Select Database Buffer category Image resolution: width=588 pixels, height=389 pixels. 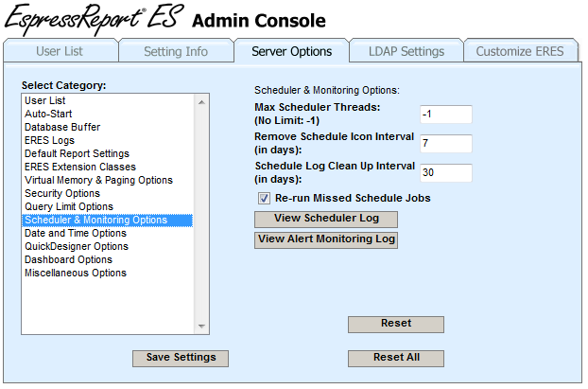coord(108,127)
